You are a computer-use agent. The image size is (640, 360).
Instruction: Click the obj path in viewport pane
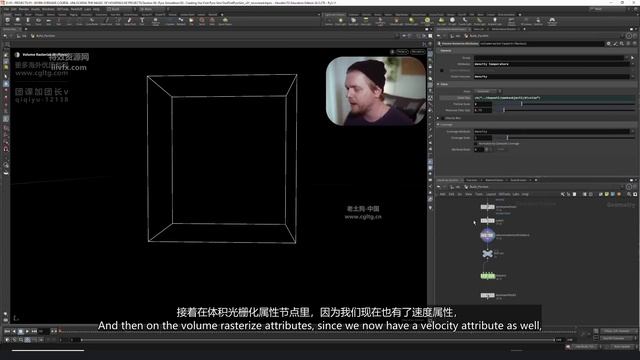pyautogui.click(x=23, y=36)
